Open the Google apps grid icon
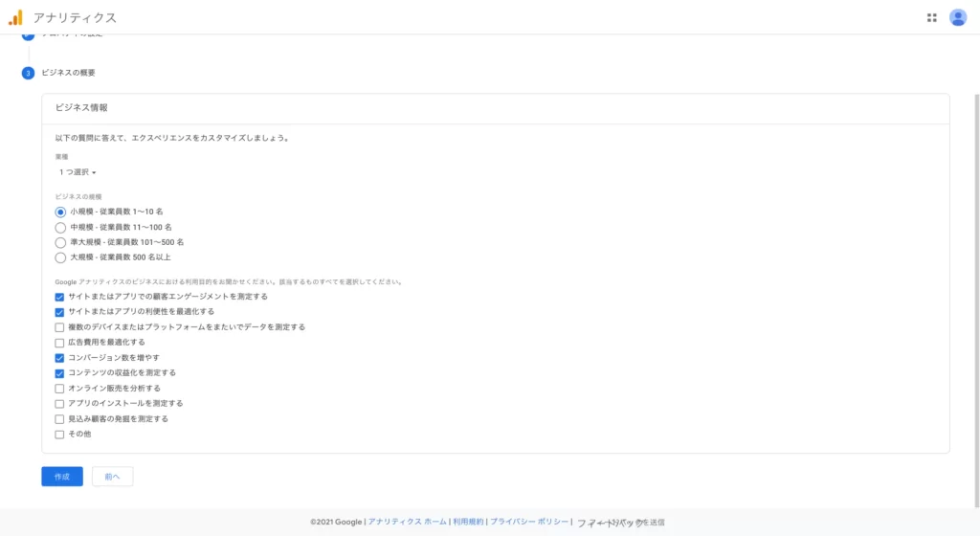Viewport: 980px width, 536px height. [x=931, y=17]
